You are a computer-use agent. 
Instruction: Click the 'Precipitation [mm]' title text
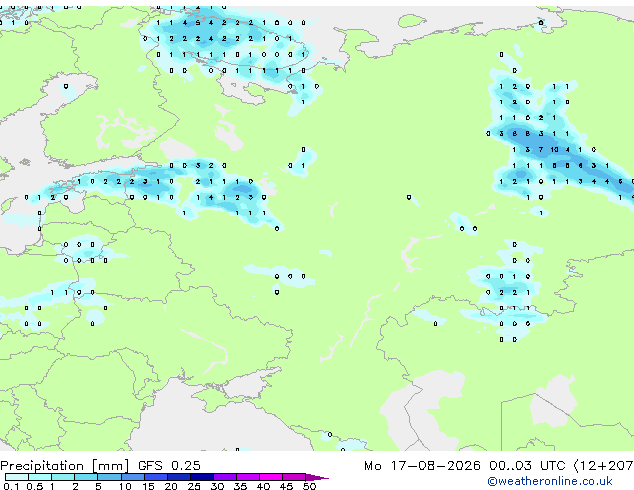pyautogui.click(x=65, y=466)
